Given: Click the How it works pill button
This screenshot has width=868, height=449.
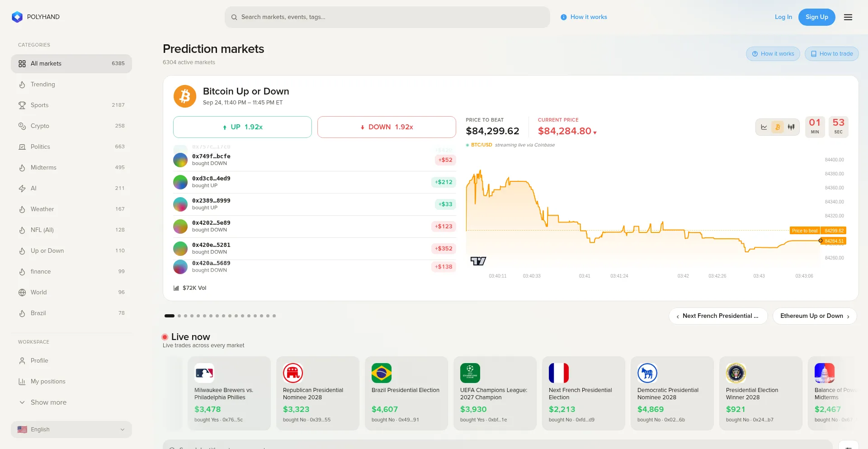Looking at the screenshot, I should 773,54.
